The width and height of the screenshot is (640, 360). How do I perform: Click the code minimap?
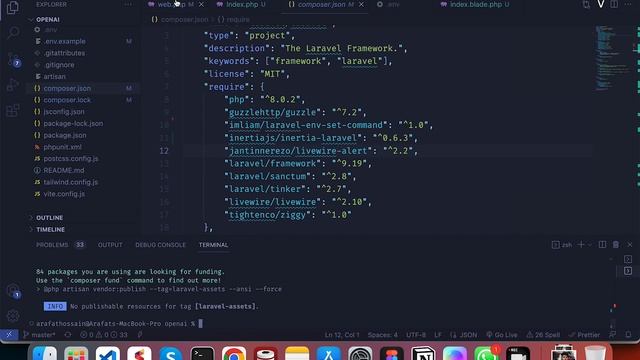click(x=613, y=57)
